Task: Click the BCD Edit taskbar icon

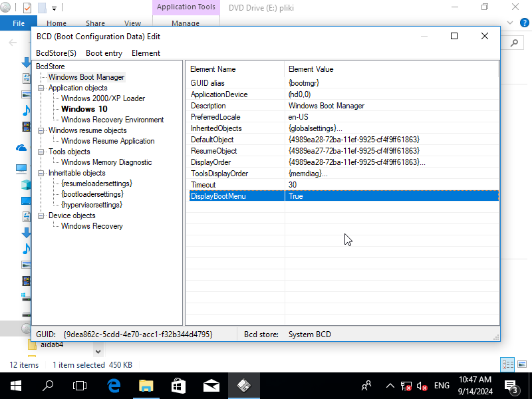Action: coord(243,386)
